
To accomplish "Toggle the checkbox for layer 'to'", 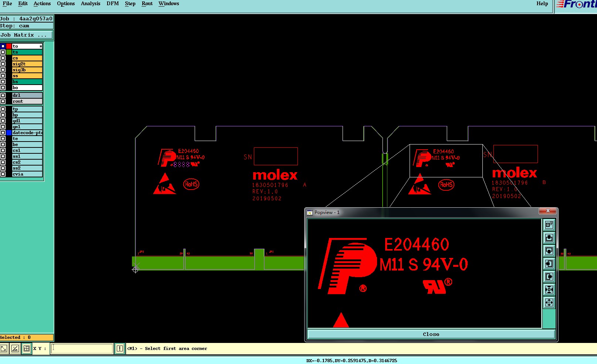I will coord(3,46).
